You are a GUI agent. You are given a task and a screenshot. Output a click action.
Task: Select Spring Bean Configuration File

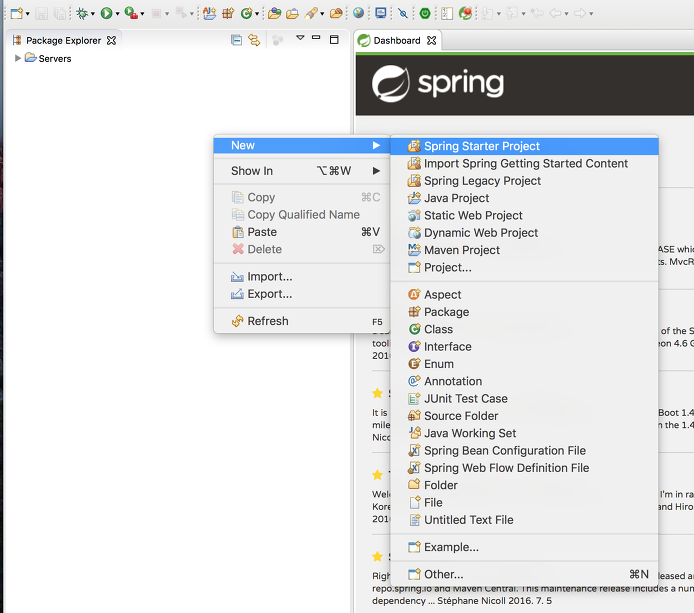tap(524, 451)
